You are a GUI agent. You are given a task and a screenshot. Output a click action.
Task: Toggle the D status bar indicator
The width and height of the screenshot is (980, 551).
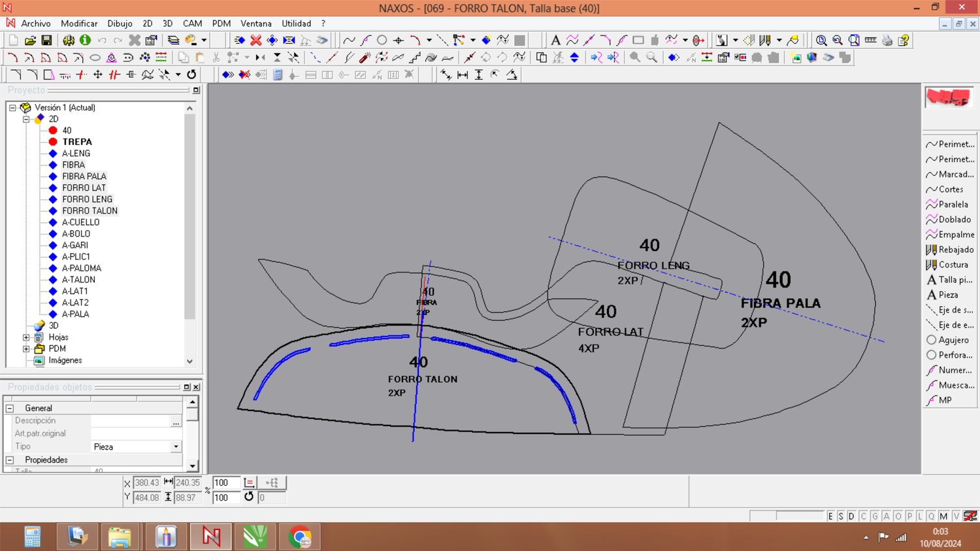coord(851,516)
